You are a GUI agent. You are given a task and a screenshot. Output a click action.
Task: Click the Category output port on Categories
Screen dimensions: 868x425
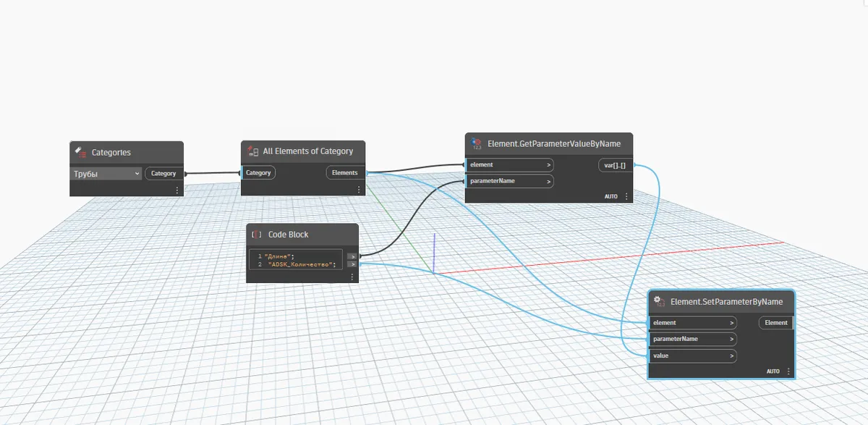(163, 174)
